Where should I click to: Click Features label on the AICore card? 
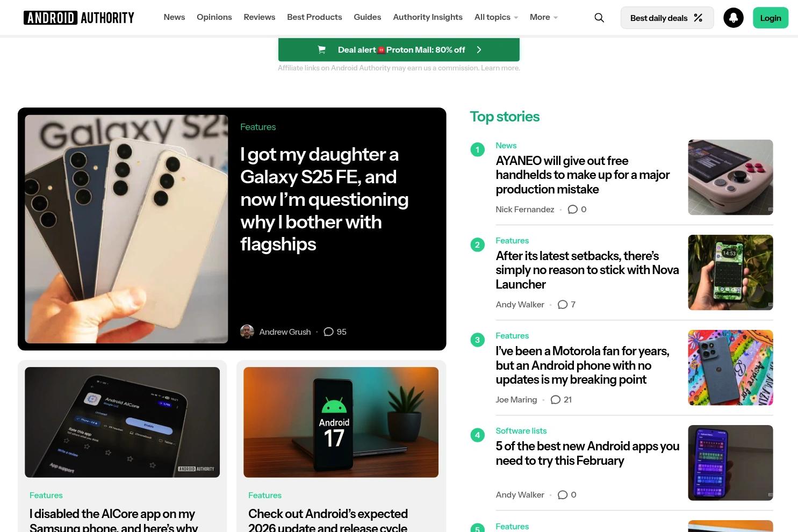click(x=46, y=495)
